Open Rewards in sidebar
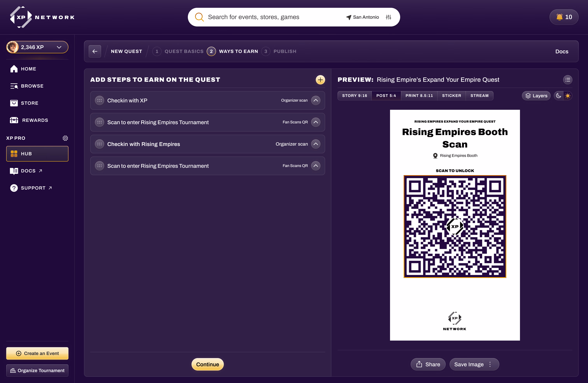 (x=29, y=120)
